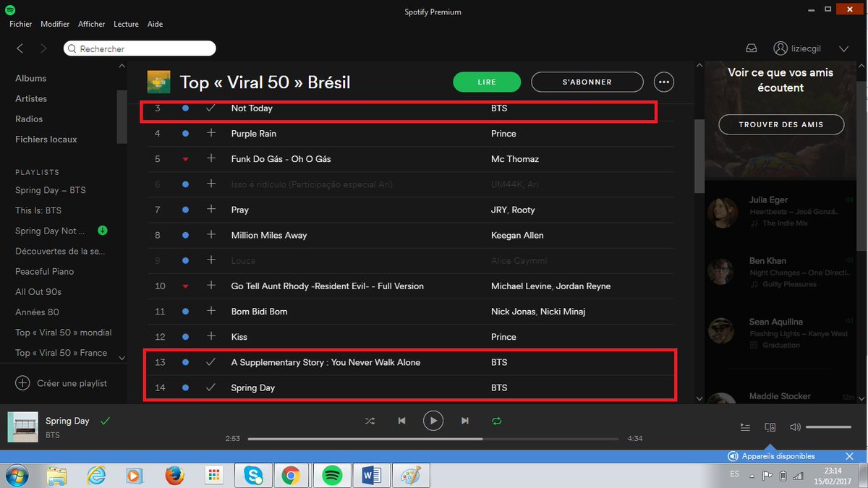The image size is (868, 488).
Task: Click the LIRE play button
Action: [487, 82]
